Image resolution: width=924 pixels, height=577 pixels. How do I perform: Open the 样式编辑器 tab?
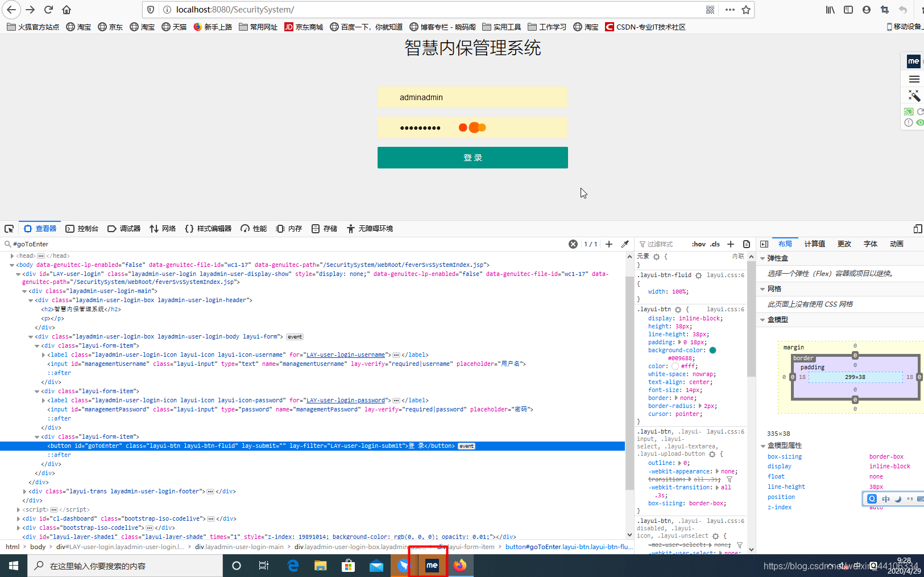208,229
